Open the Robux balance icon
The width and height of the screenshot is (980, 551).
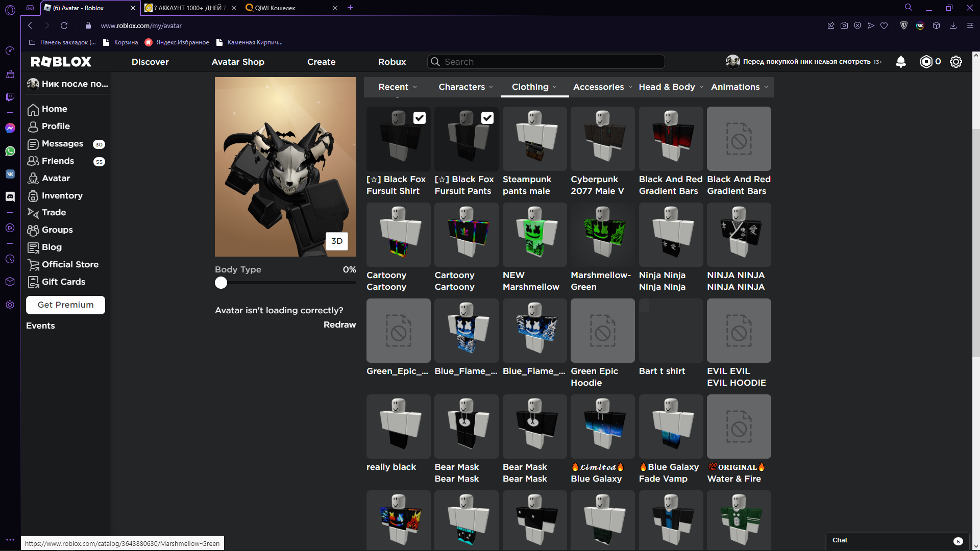point(926,62)
